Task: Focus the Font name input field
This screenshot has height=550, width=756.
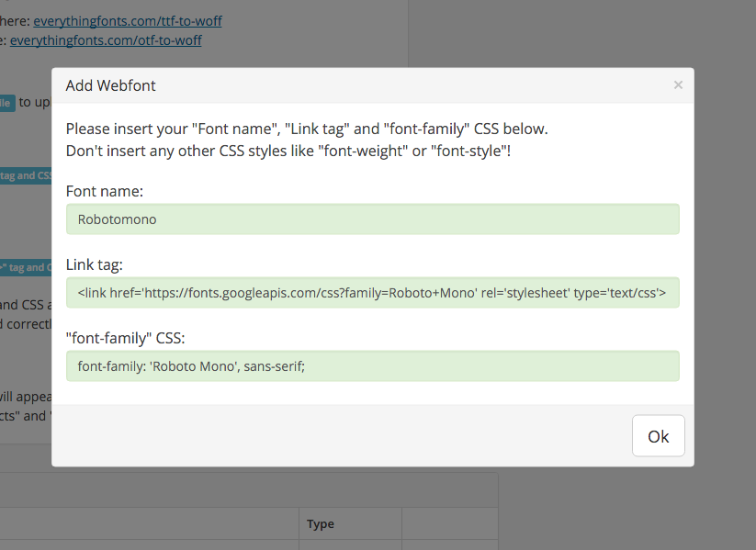Action: tap(372, 219)
